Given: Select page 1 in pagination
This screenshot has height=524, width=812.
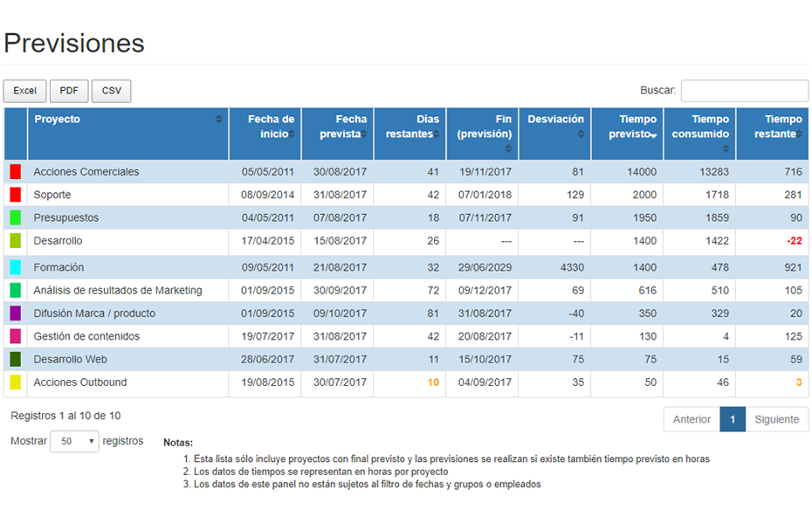Looking at the screenshot, I should [733, 419].
